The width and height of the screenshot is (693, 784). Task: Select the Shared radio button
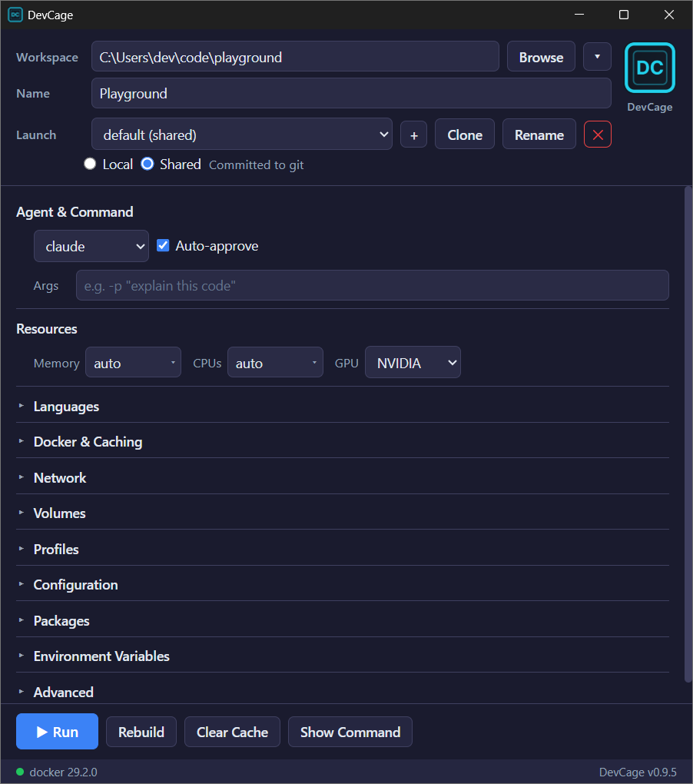coord(148,164)
